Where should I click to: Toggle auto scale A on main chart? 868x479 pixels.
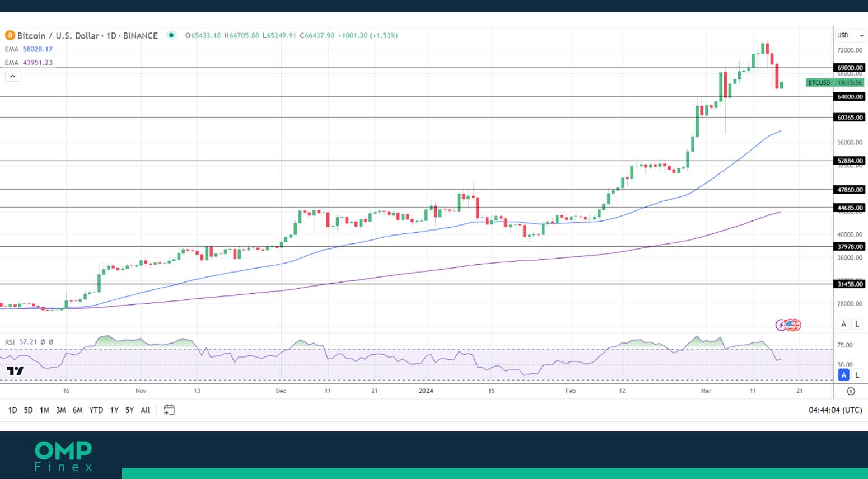tap(844, 324)
